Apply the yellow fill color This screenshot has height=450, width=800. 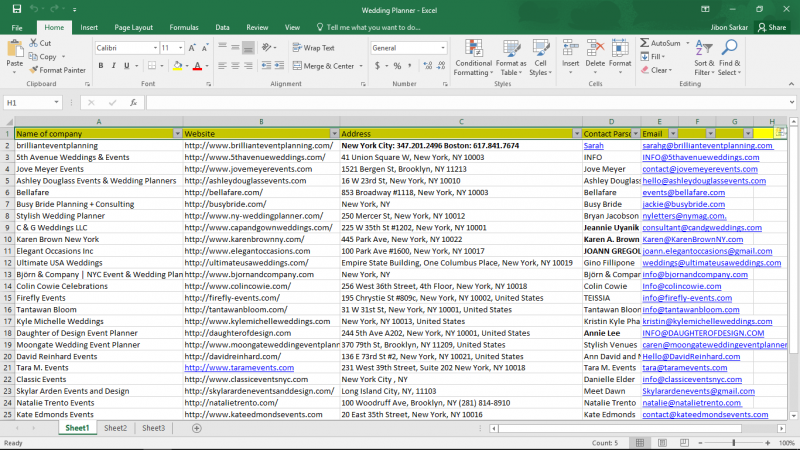click(x=177, y=66)
